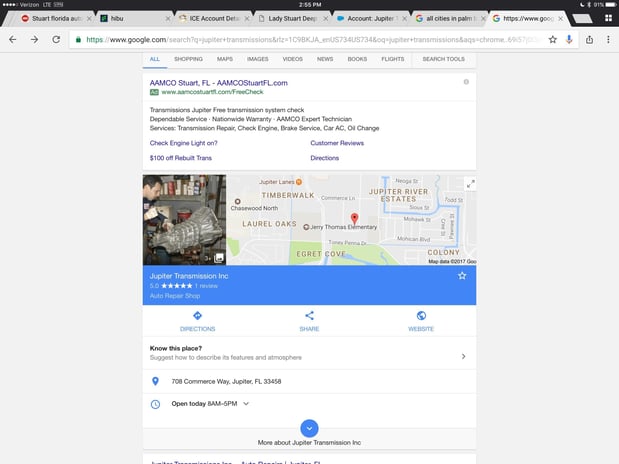Screen dimensions: 619x464
Task: Click the browser back arrow
Action: pyautogui.click(x=12, y=39)
